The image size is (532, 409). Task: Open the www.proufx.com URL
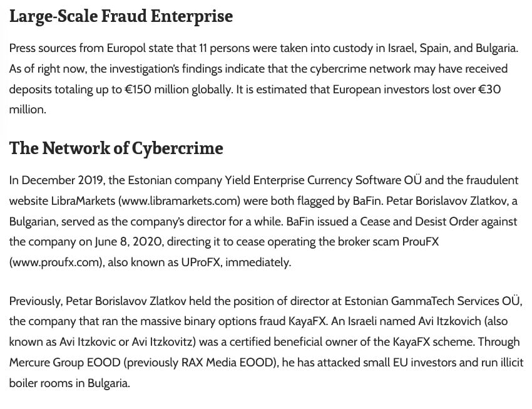coord(54,262)
